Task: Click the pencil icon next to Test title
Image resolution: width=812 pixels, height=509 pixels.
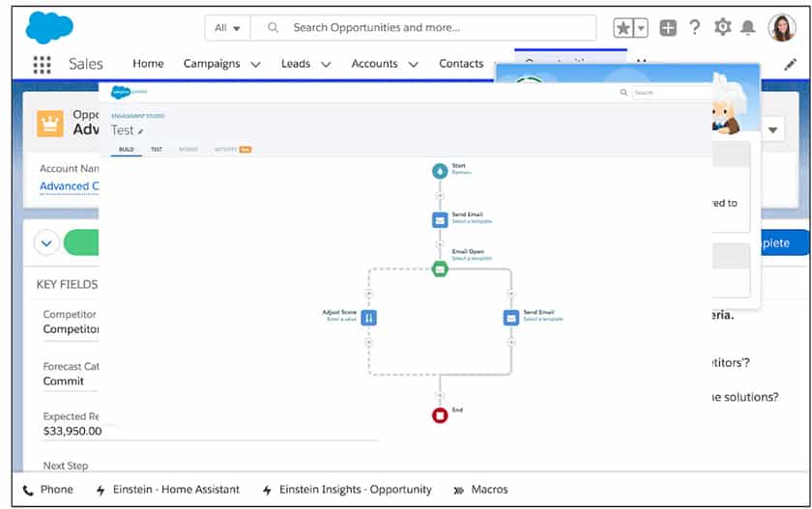Action: click(140, 132)
